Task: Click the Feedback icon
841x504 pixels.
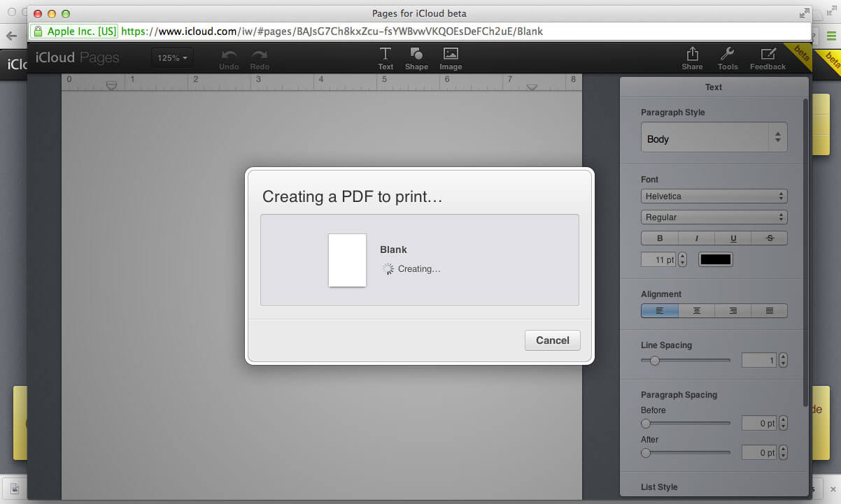Action: (768, 55)
